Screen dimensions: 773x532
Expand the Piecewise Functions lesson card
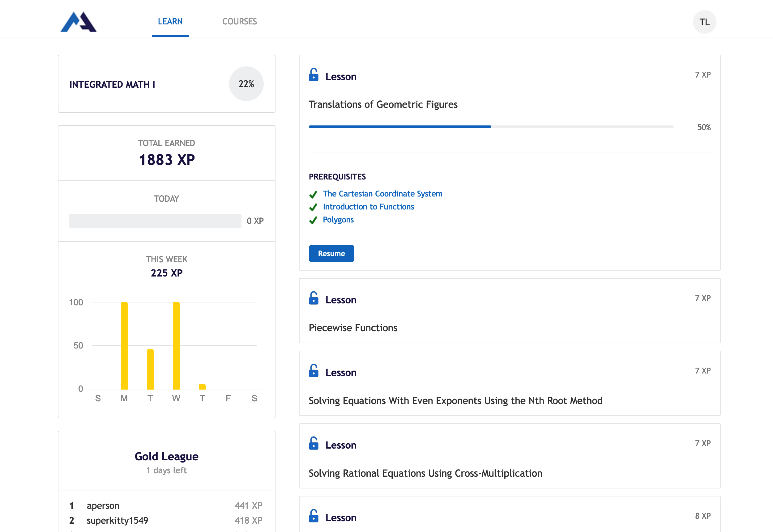tap(510, 311)
